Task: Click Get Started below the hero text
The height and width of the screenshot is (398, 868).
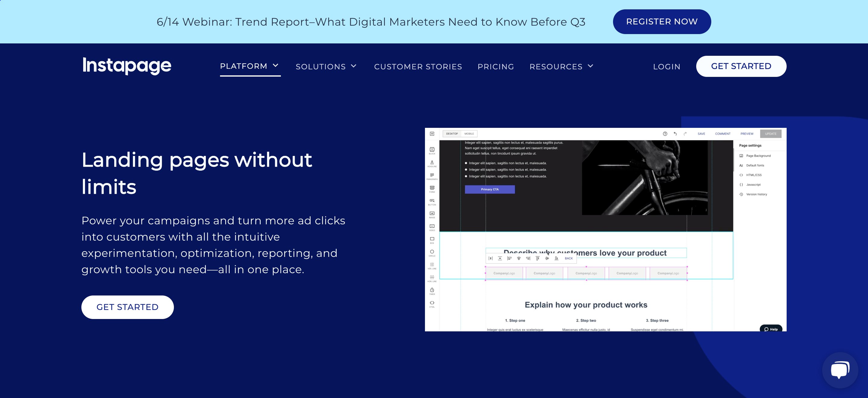Action: [x=127, y=307]
